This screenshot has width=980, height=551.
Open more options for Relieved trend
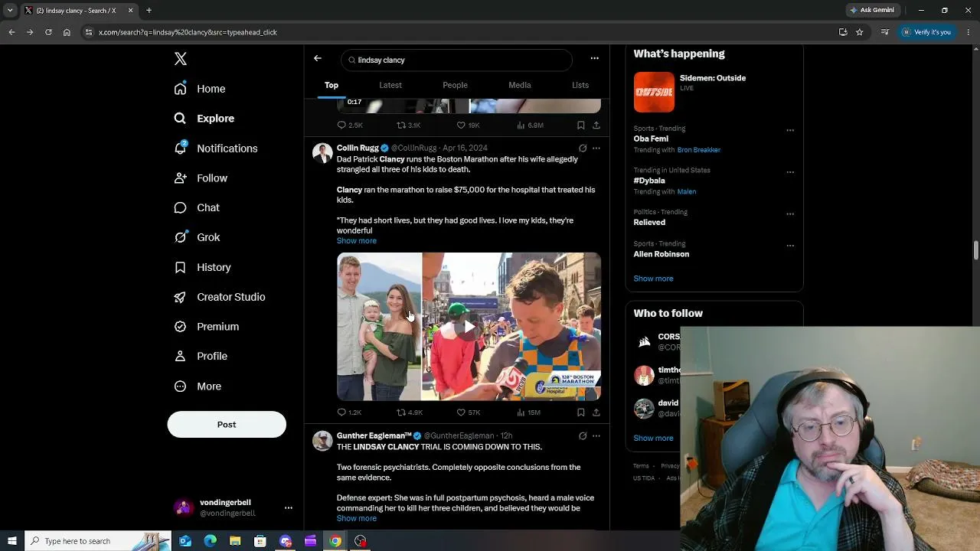point(790,214)
